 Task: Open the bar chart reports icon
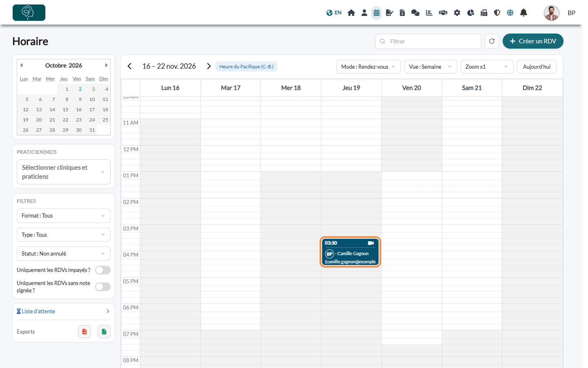tap(429, 13)
